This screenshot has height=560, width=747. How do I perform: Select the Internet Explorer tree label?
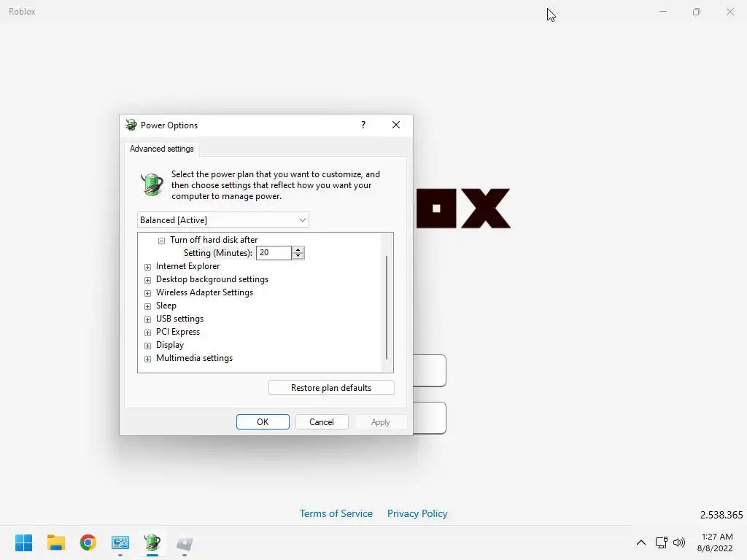pyautogui.click(x=187, y=266)
